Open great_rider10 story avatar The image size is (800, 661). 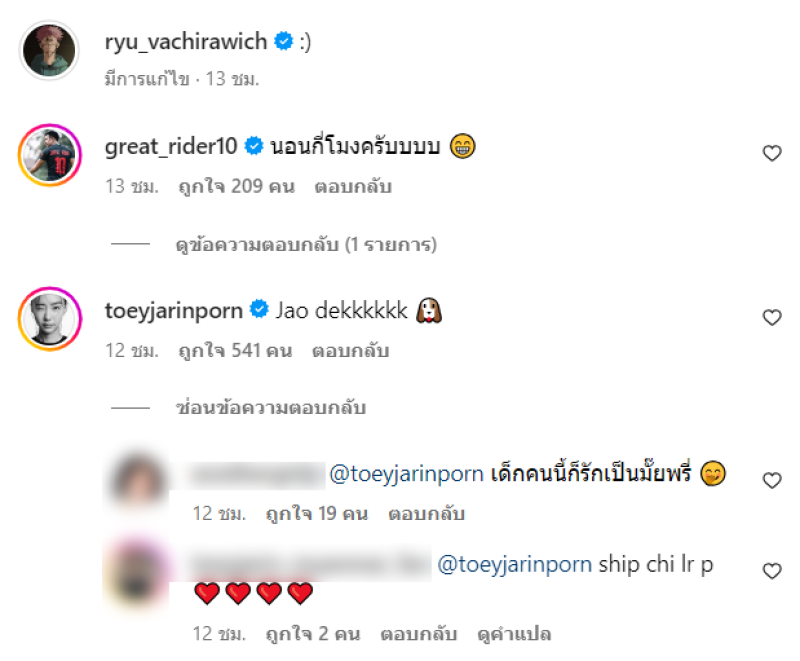(49, 155)
